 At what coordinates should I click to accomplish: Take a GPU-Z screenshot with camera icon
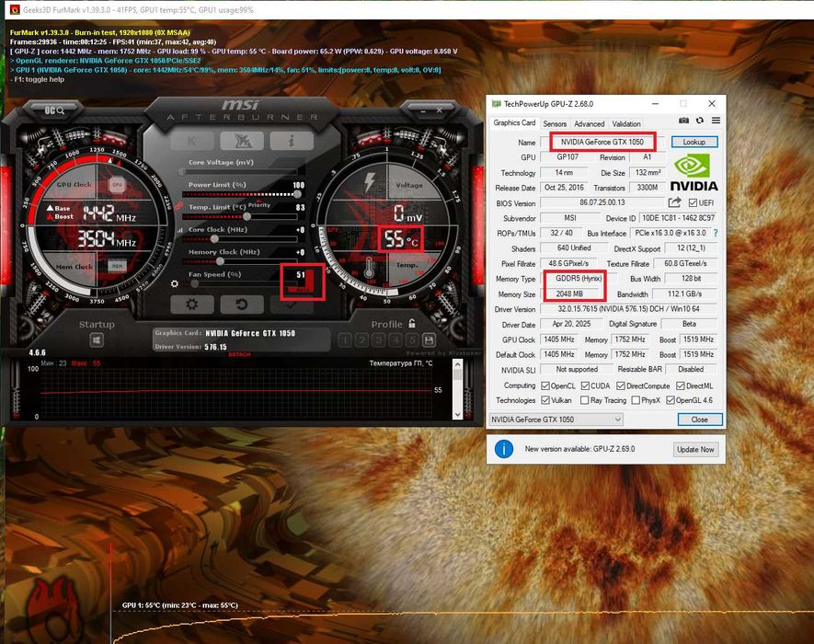pos(683,121)
